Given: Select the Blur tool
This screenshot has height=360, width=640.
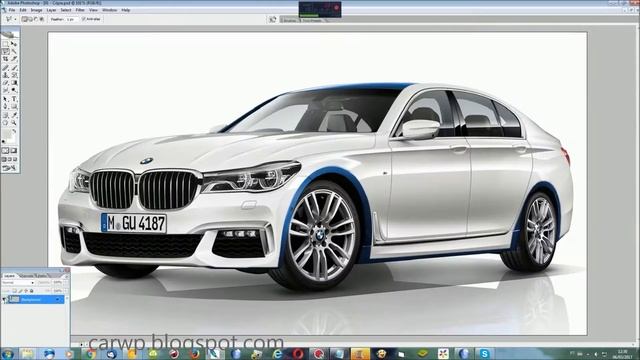Looking at the screenshot, I should click(x=5, y=90).
